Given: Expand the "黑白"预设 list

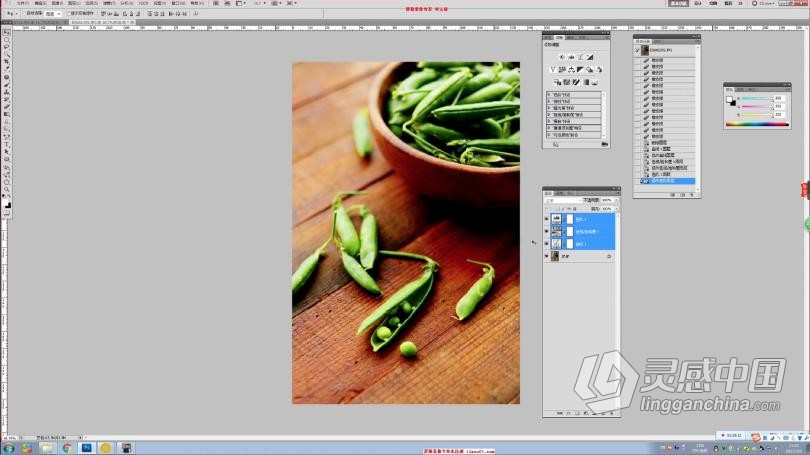Looking at the screenshot, I should click(549, 121).
